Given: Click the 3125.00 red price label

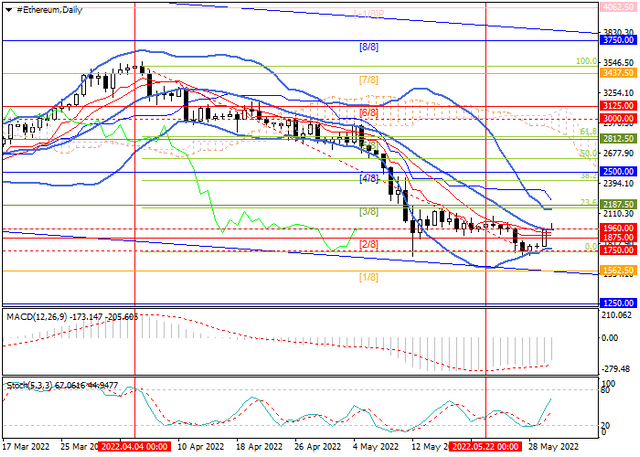Looking at the screenshot, I should tap(618, 106).
